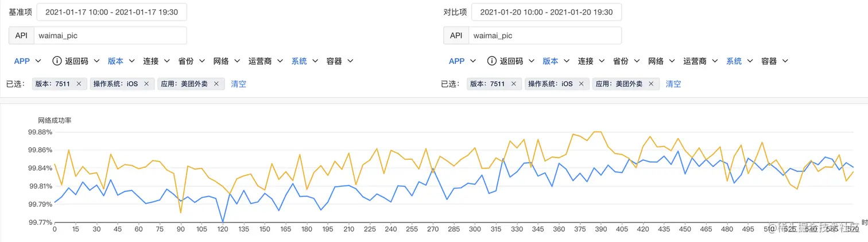
Task: Click 清空 link in 基准项 panel
Action: click(x=238, y=84)
